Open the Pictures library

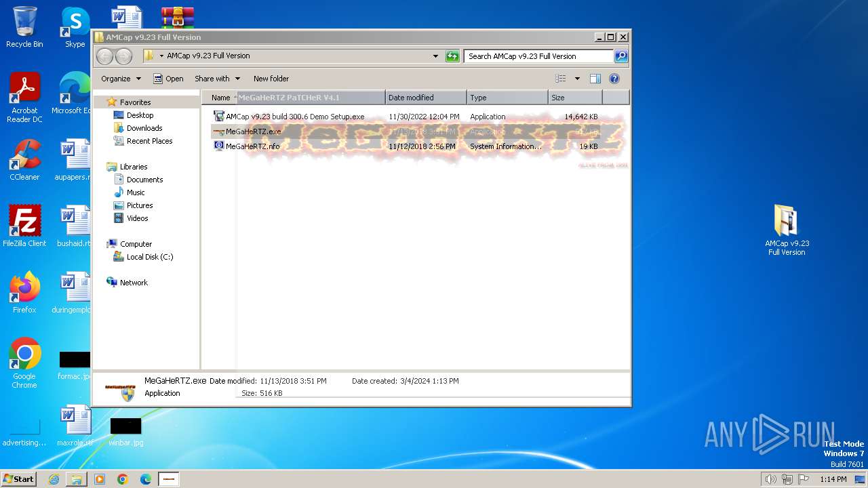tap(140, 205)
